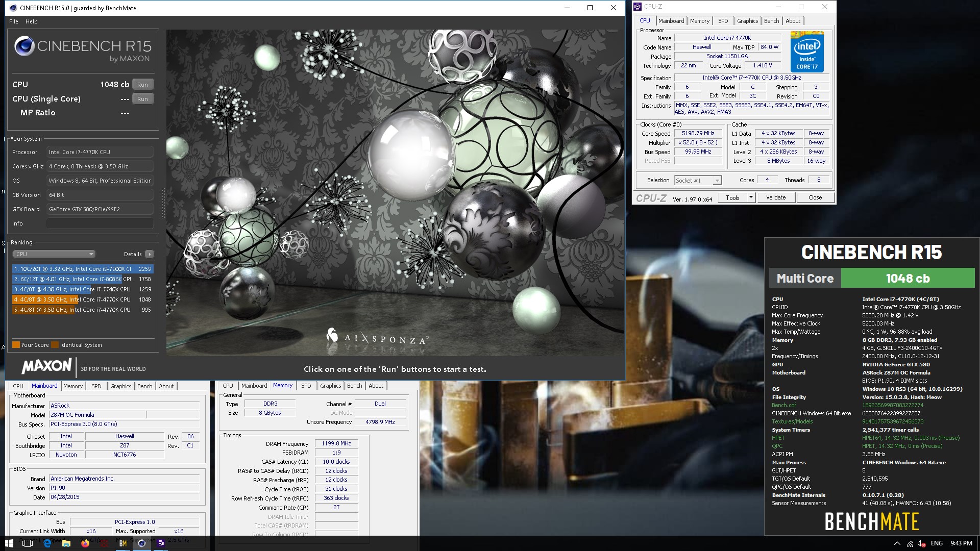Show hidden system tray icons
The height and width of the screenshot is (551, 980).
pos(897,543)
